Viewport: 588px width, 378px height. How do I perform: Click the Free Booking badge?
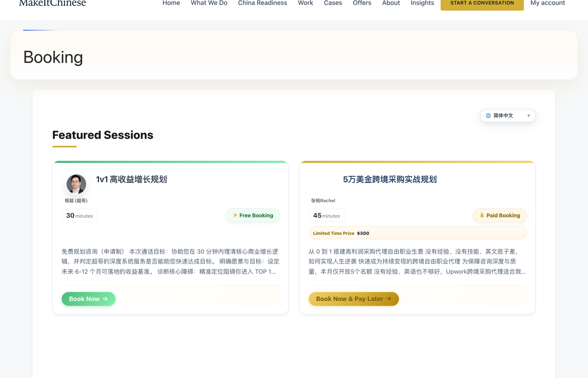point(253,215)
